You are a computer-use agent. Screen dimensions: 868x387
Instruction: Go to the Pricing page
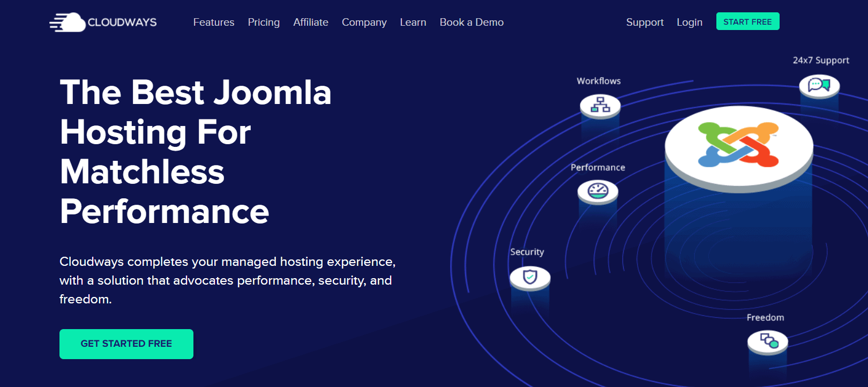pyautogui.click(x=264, y=23)
